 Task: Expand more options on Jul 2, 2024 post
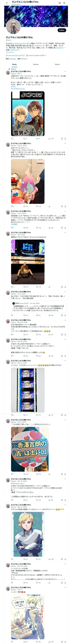[65, 292]
